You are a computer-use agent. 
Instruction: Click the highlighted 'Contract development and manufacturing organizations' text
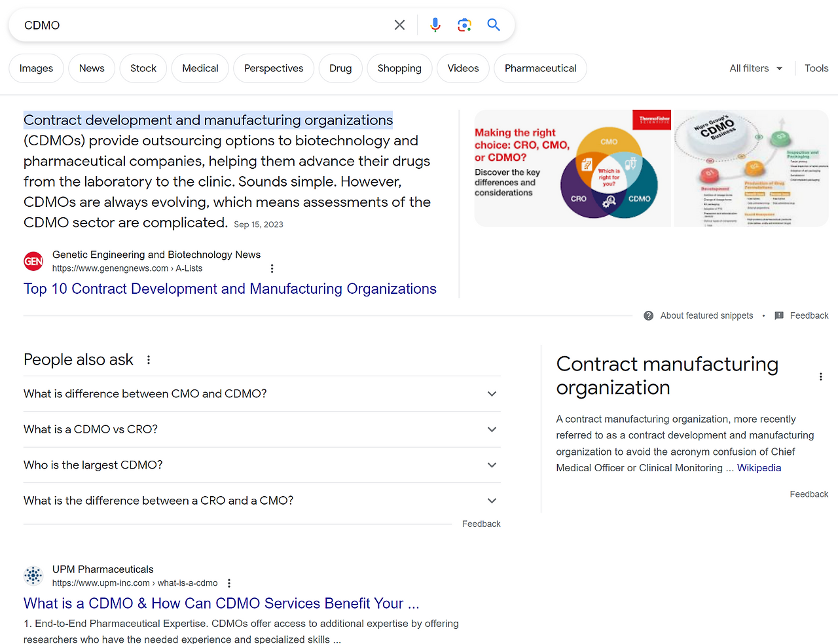(x=208, y=120)
